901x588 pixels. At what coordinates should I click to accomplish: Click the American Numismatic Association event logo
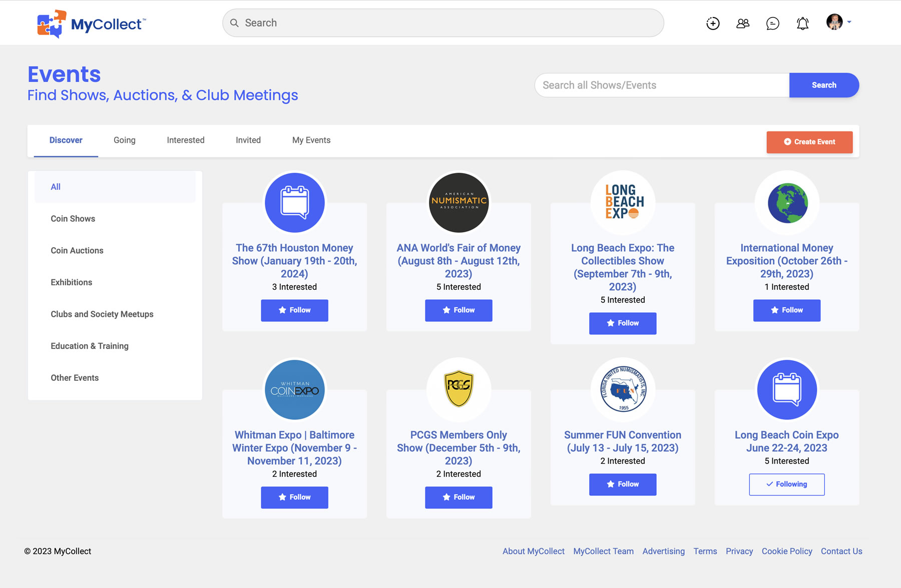[459, 203]
